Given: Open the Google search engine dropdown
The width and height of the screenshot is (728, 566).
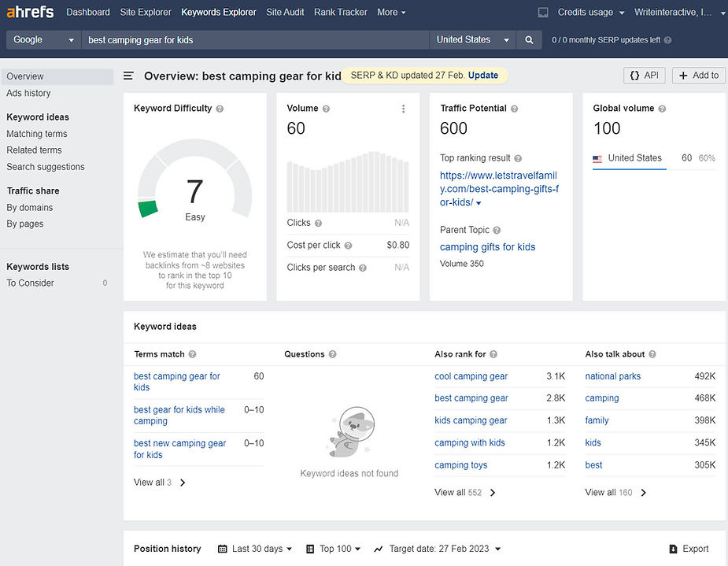Looking at the screenshot, I should tap(43, 40).
